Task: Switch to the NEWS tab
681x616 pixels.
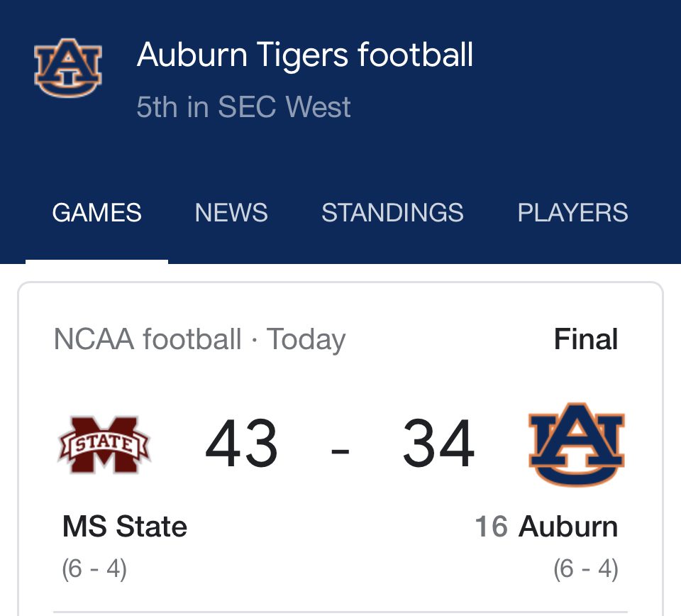Action: (x=231, y=213)
